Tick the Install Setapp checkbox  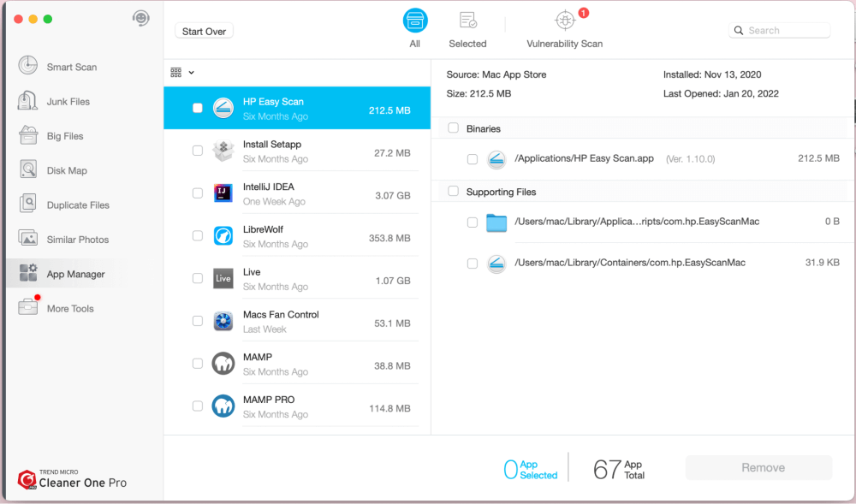(x=198, y=151)
